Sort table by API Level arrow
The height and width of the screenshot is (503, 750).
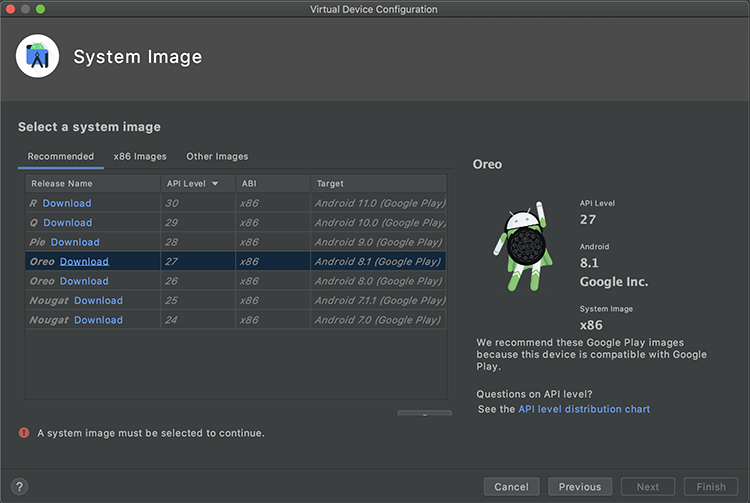pyautogui.click(x=215, y=184)
